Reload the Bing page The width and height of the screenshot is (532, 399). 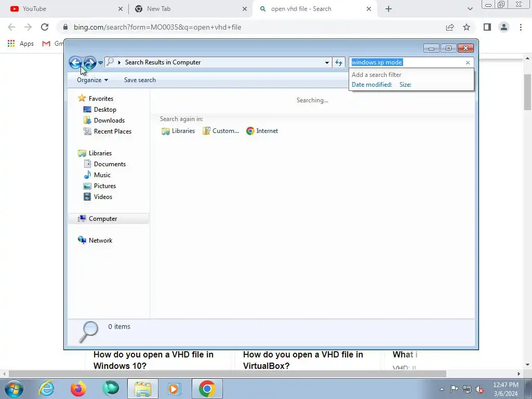45,27
